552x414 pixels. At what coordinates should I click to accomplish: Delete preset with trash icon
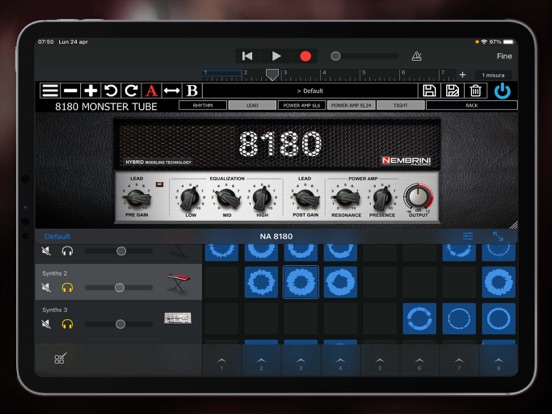click(475, 91)
